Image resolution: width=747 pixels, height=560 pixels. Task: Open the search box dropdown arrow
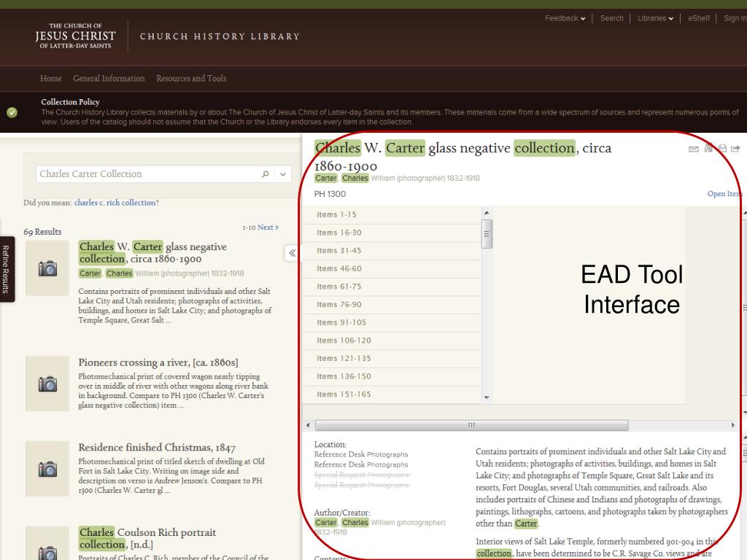click(x=283, y=174)
